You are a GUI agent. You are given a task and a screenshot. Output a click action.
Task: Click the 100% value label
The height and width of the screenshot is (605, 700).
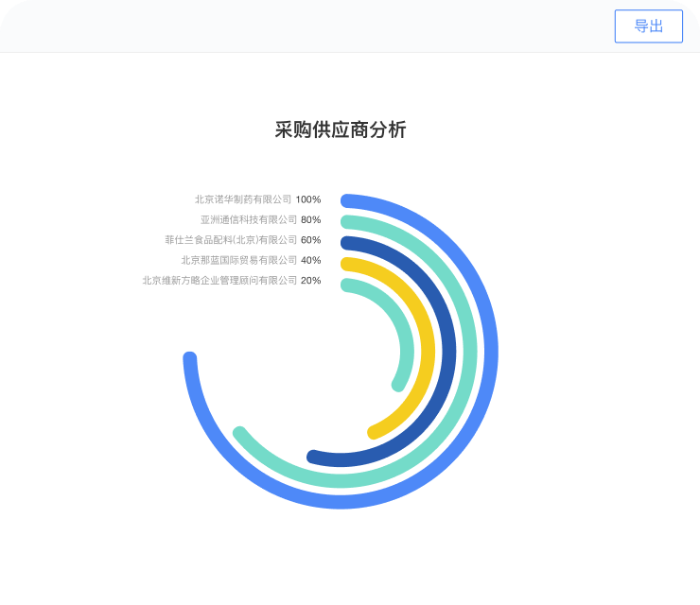point(308,199)
